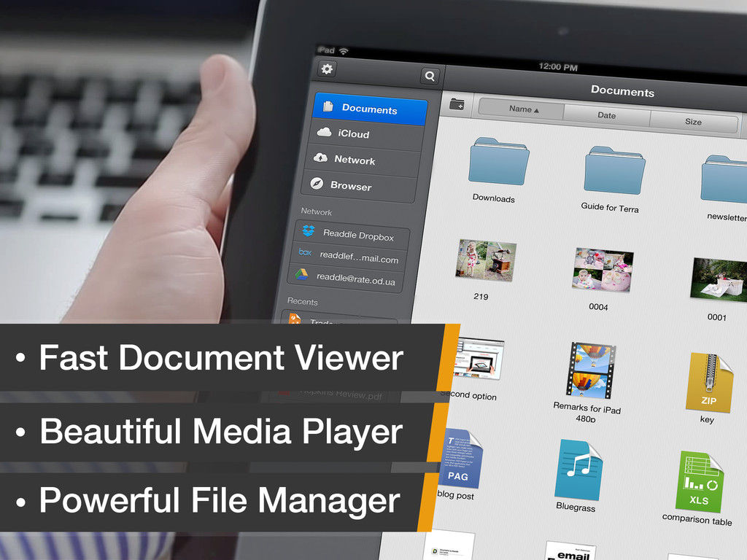Image resolution: width=747 pixels, height=560 pixels.
Task: Click the Dropbox logo icon
Action: pos(309,231)
